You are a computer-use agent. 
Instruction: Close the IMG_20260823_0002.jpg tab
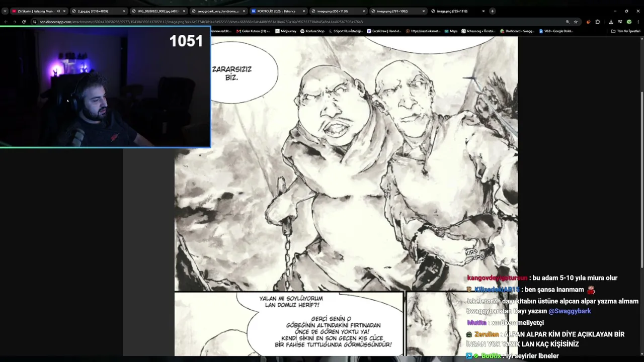tap(184, 11)
